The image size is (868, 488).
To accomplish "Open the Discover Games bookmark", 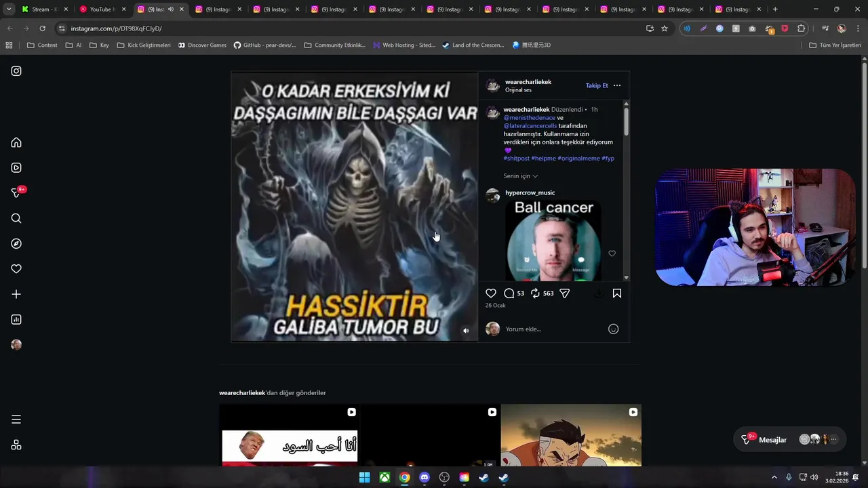I will 202,45.
